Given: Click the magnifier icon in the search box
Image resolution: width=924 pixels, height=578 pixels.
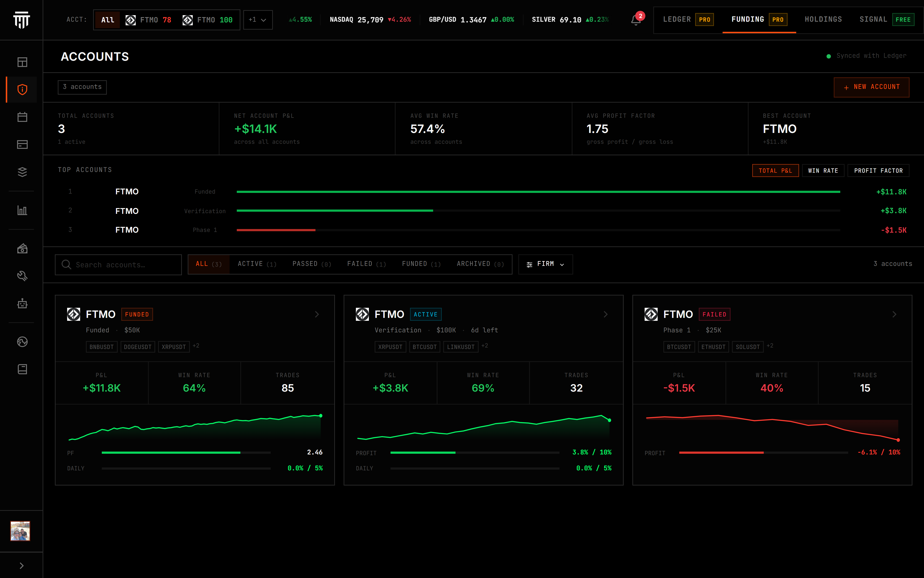Looking at the screenshot, I should pyautogui.click(x=66, y=264).
